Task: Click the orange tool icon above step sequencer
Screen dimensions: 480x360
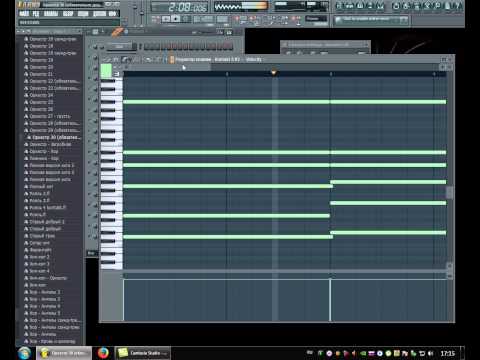Action: coord(117,32)
